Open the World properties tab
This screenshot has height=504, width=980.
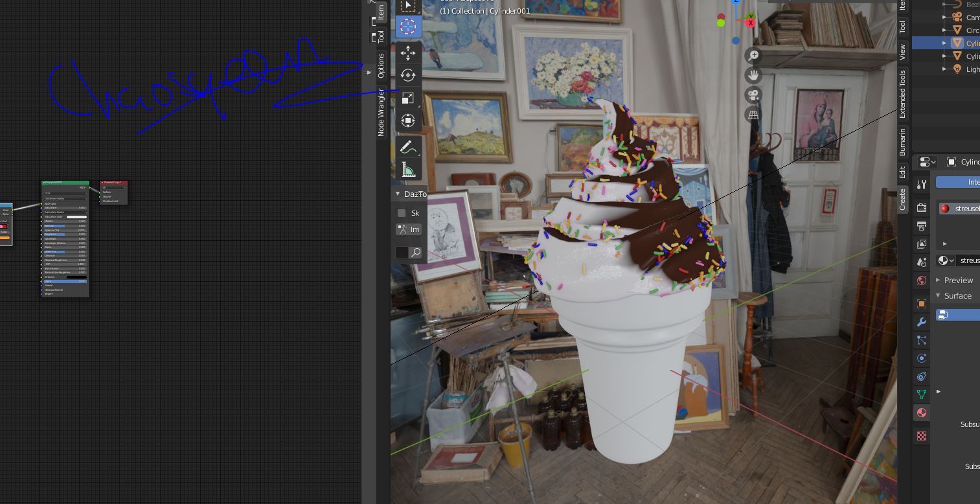(922, 280)
